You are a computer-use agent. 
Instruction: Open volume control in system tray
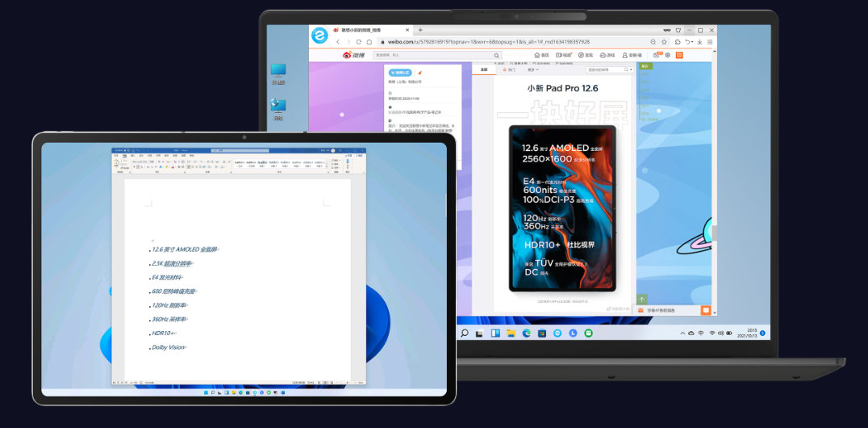pos(720,334)
